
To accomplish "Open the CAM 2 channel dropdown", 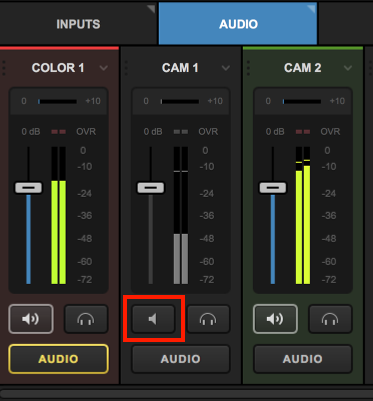I will pos(348,68).
